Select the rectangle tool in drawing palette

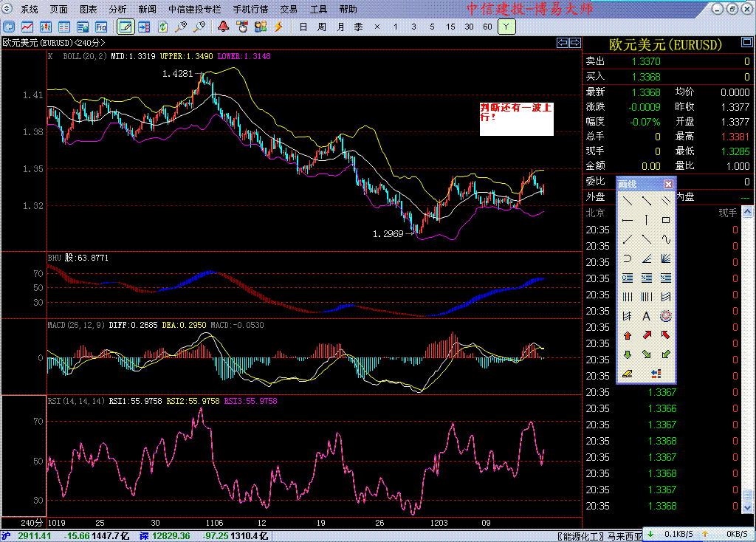(665, 219)
